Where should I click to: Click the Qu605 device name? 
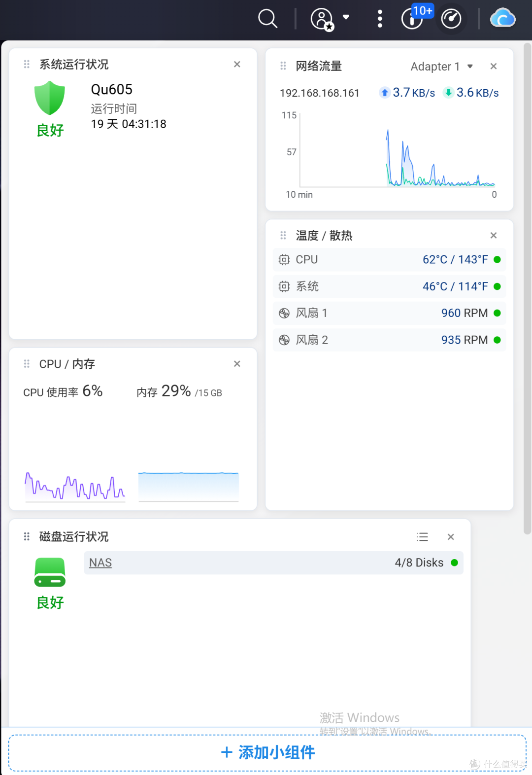click(x=111, y=89)
